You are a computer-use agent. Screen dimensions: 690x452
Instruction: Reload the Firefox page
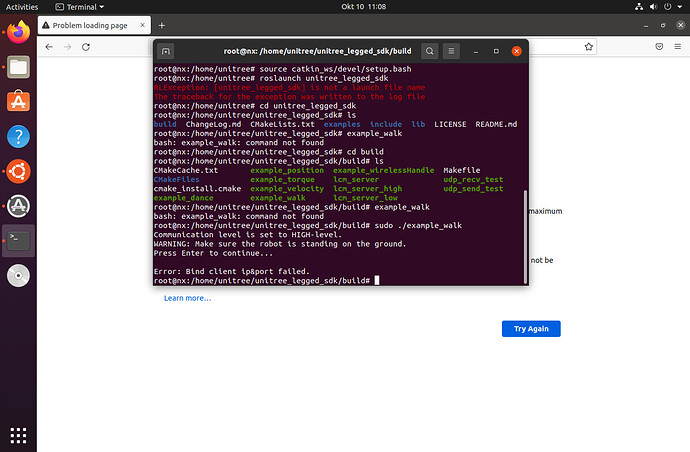coord(86,47)
